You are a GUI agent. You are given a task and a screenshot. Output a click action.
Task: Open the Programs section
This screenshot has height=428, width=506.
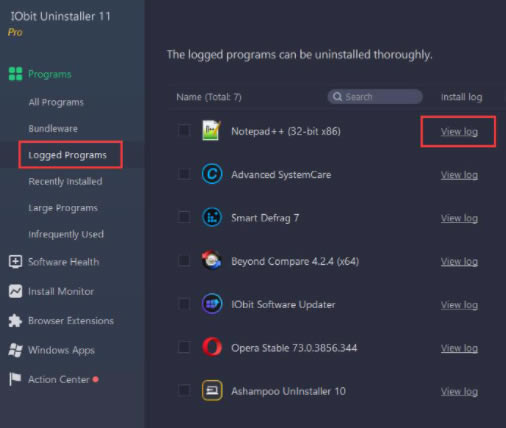click(49, 74)
